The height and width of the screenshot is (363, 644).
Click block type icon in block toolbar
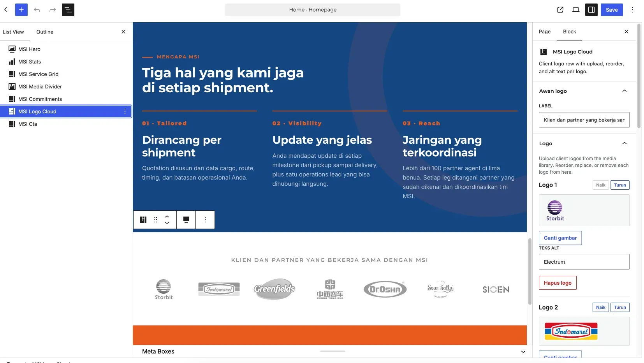click(x=143, y=220)
